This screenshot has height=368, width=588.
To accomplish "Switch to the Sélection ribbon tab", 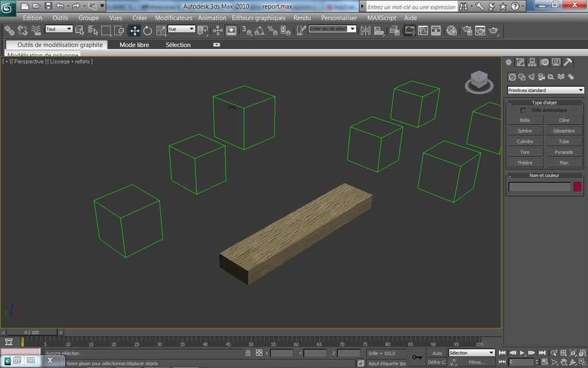I will click(x=178, y=45).
